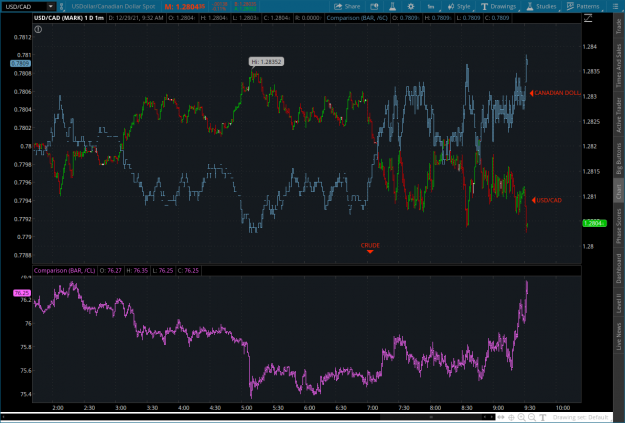This screenshot has width=625, height=423.
Task: Select the Chart side tab
Action: pos(619,191)
